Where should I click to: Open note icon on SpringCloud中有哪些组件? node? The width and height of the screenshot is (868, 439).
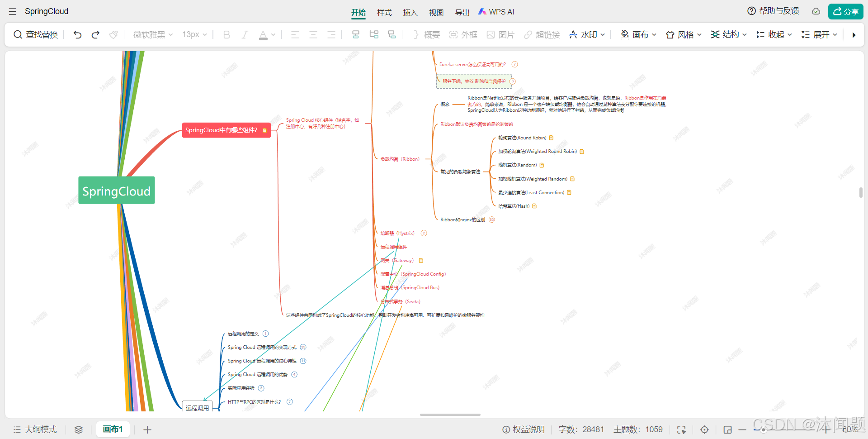(x=264, y=130)
